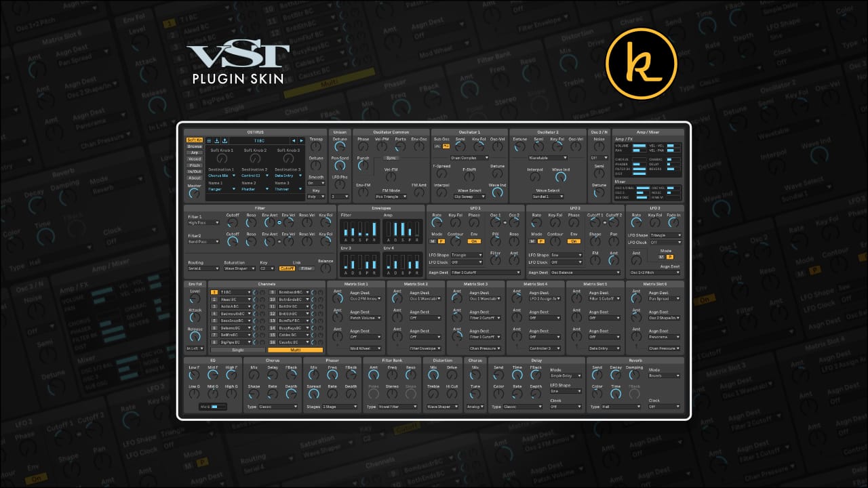Adjust the LFO 3 Fade In knob
This screenshot has height=488, width=868.
click(x=673, y=222)
